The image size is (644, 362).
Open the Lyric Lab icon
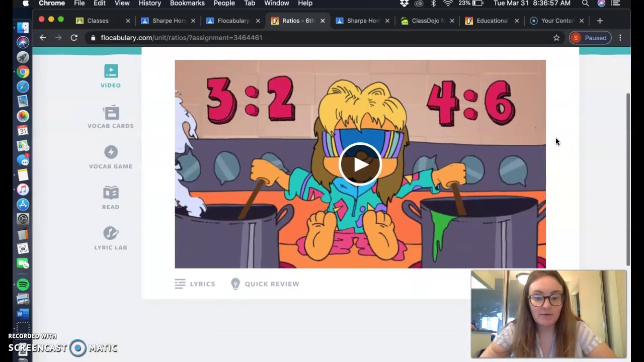(x=111, y=233)
